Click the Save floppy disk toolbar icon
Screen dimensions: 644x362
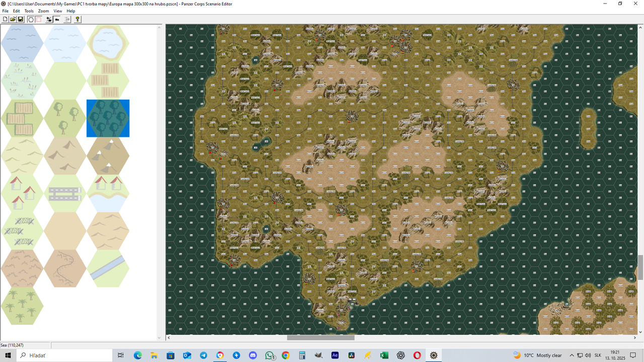pyautogui.click(x=21, y=19)
